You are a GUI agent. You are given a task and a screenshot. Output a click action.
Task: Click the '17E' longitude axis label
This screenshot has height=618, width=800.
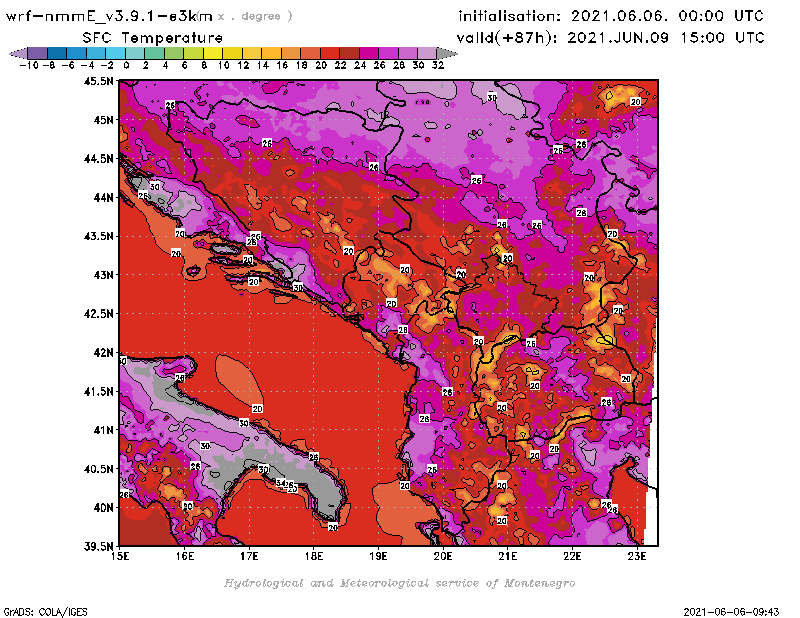(249, 556)
